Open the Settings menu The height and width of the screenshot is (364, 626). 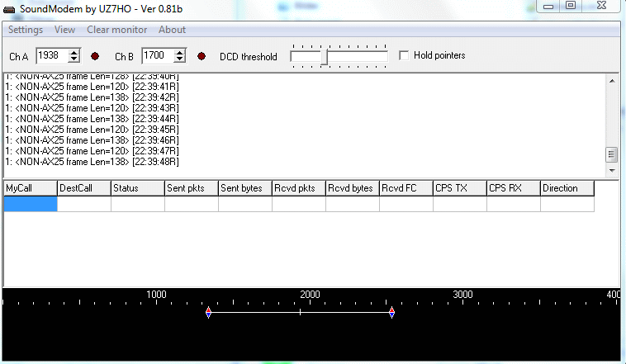tap(26, 30)
